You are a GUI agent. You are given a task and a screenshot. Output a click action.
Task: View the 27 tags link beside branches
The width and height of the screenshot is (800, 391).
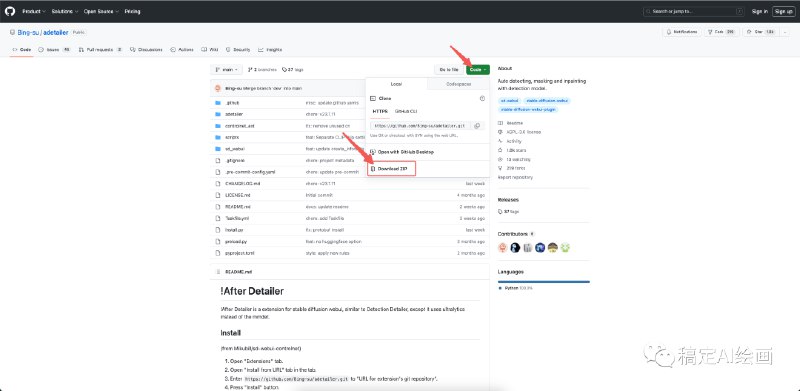292,69
